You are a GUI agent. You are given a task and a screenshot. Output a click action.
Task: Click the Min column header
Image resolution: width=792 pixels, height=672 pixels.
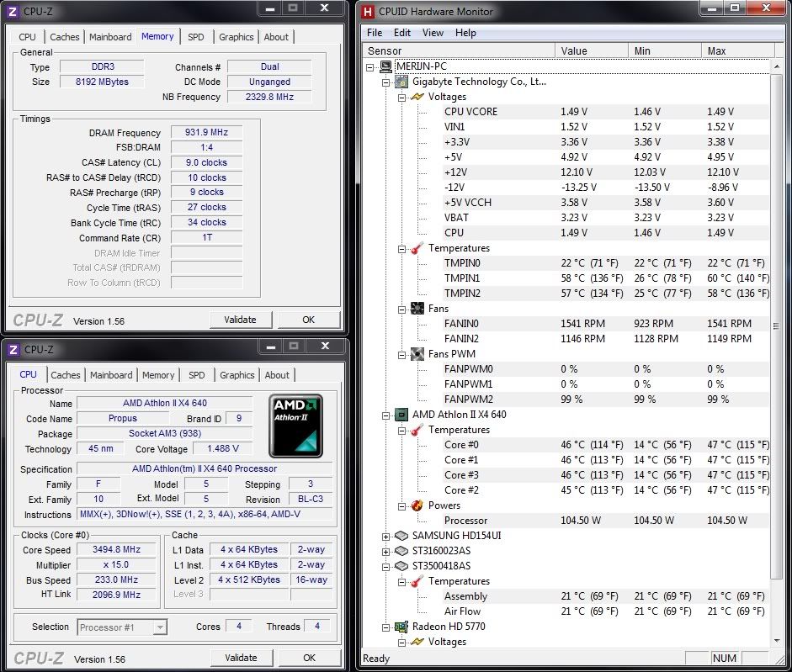[x=665, y=51]
